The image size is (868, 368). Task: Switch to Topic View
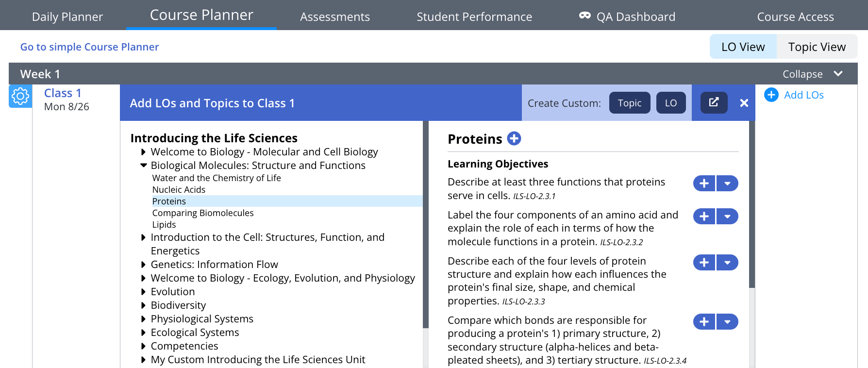817,47
